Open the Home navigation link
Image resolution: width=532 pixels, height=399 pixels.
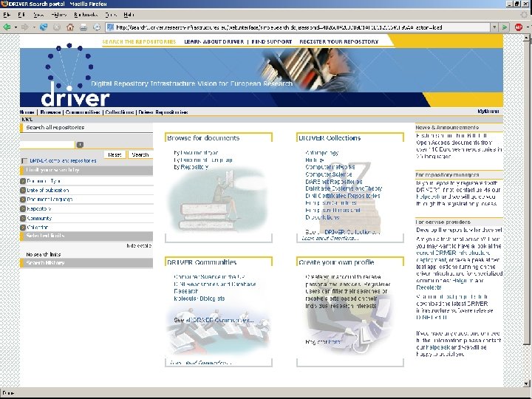27,112
